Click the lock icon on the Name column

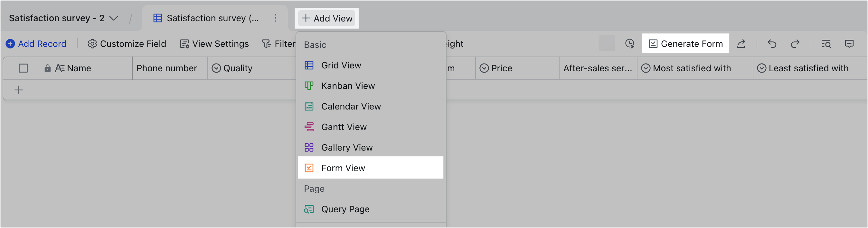(48, 68)
